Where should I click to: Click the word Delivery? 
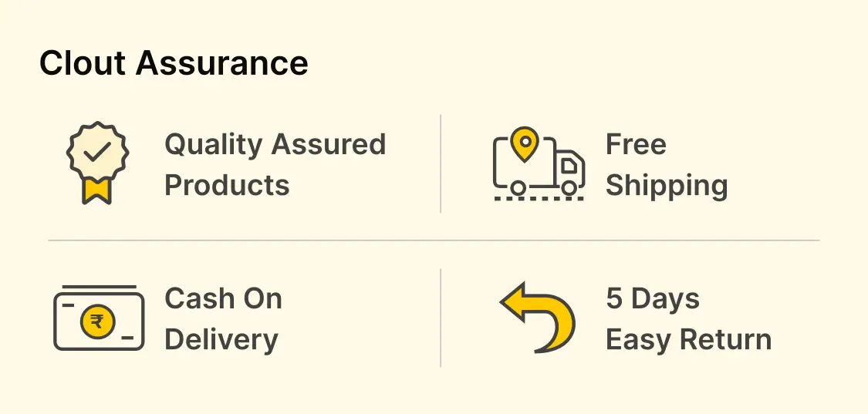pyautogui.click(x=221, y=339)
